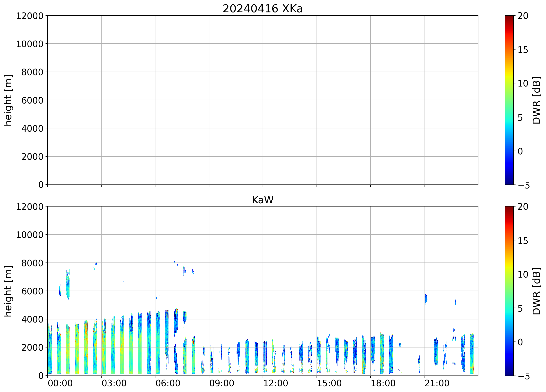Click the '8000' tick of the bottom plot
546x392 pixels.
point(32,263)
